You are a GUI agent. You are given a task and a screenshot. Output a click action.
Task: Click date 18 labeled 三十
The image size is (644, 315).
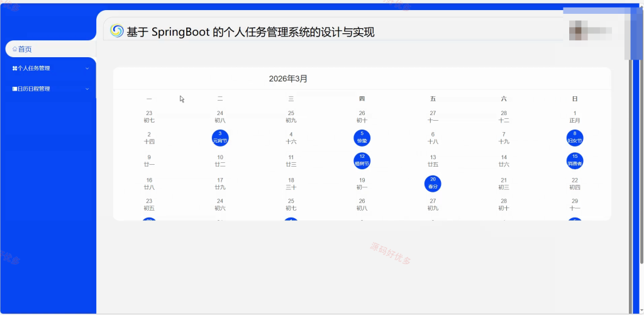tap(291, 184)
